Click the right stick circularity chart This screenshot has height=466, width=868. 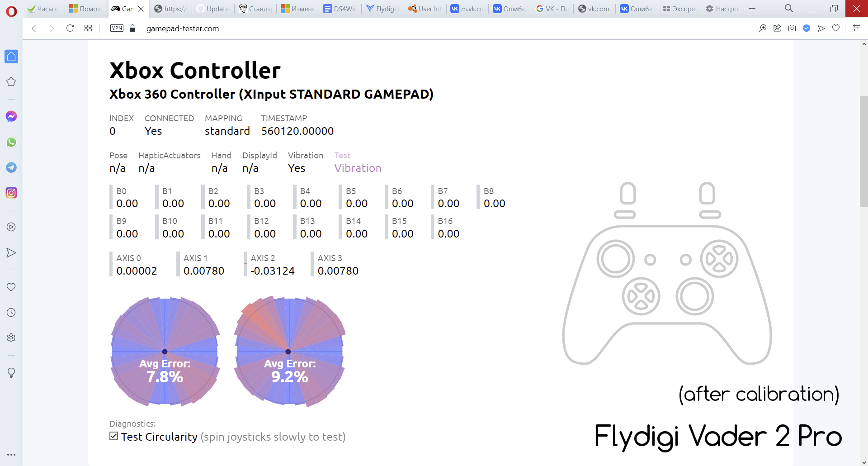(x=289, y=352)
